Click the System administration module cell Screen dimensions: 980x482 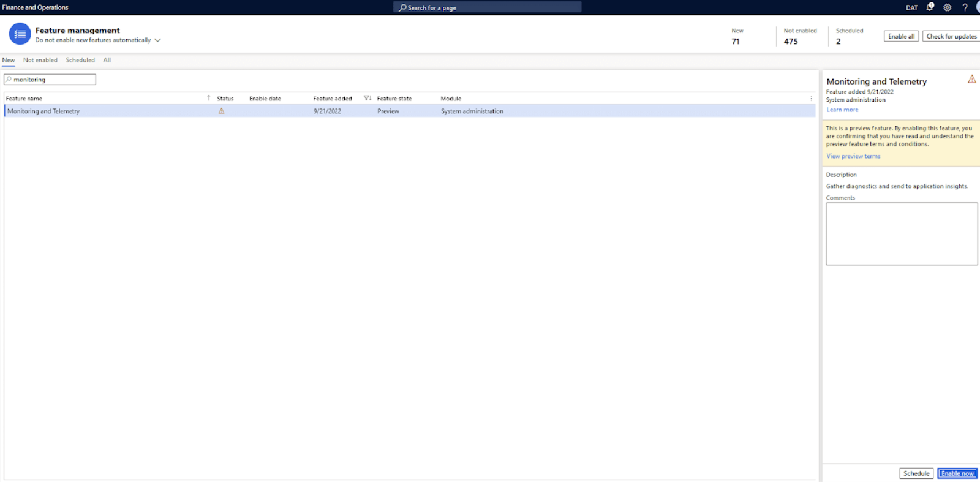(x=472, y=111)
